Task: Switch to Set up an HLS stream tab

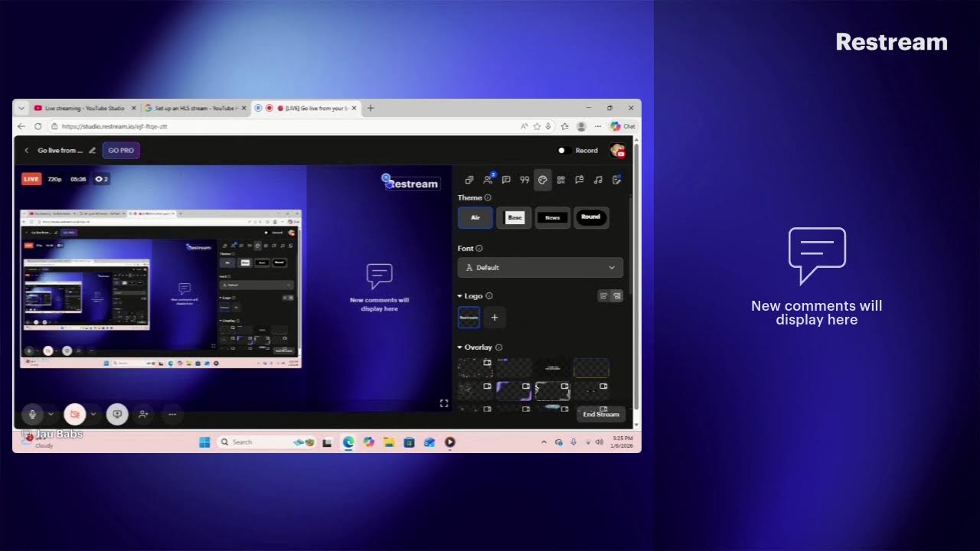Action: click(x=196, y=108)
